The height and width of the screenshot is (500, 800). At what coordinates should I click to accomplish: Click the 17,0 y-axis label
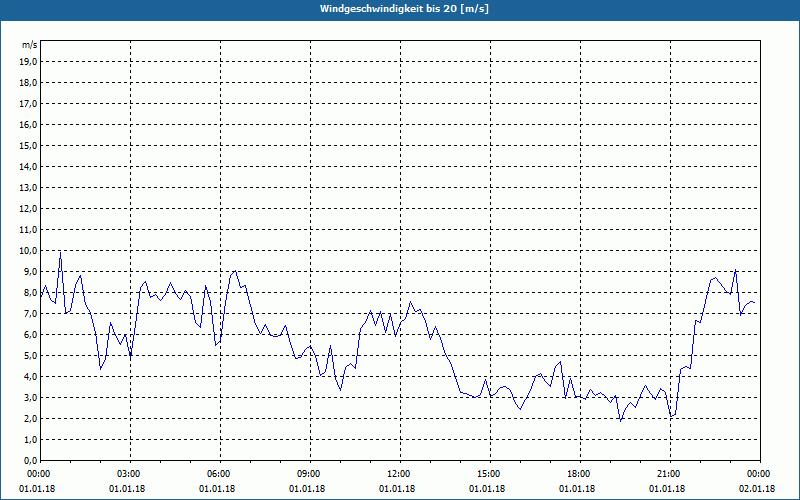tap(28, 104)
